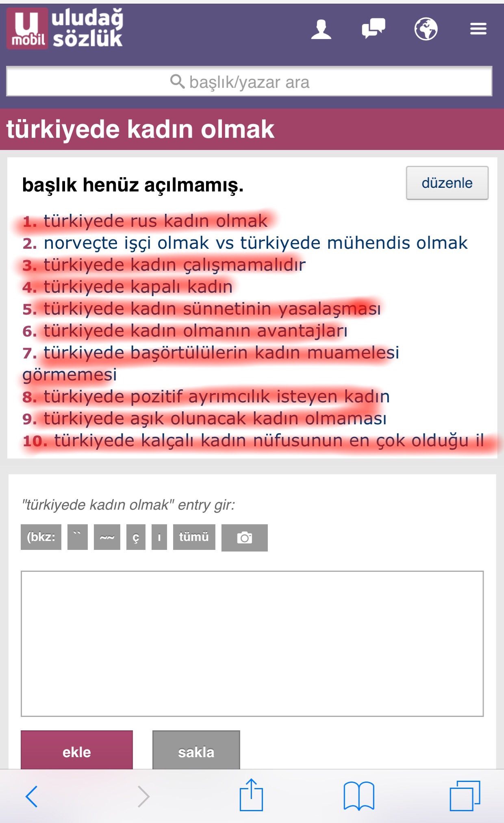Insert a photo with camera button
Image resolution: width=504 pixels, height=823 pixels.
pos(244,538)
